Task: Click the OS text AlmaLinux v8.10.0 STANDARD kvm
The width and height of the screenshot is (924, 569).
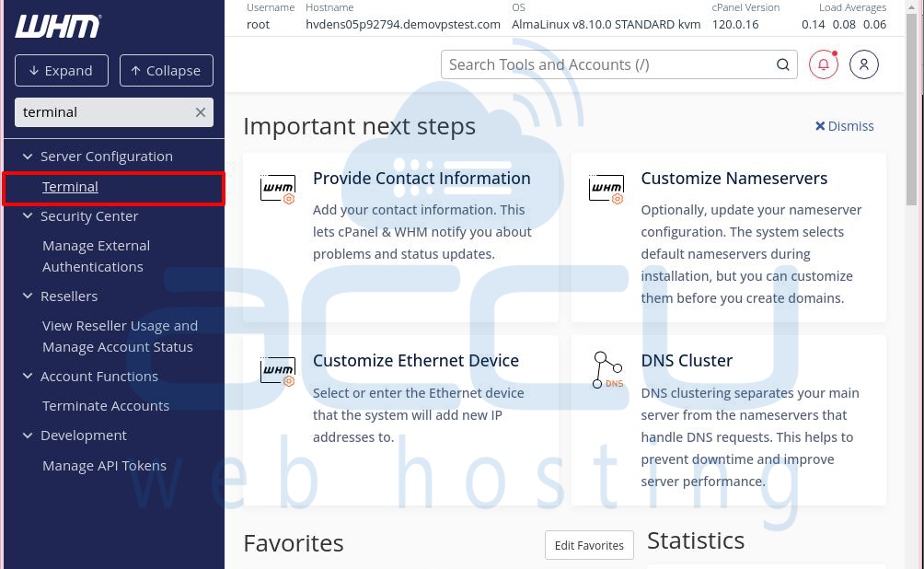Action: pos(606,25)
